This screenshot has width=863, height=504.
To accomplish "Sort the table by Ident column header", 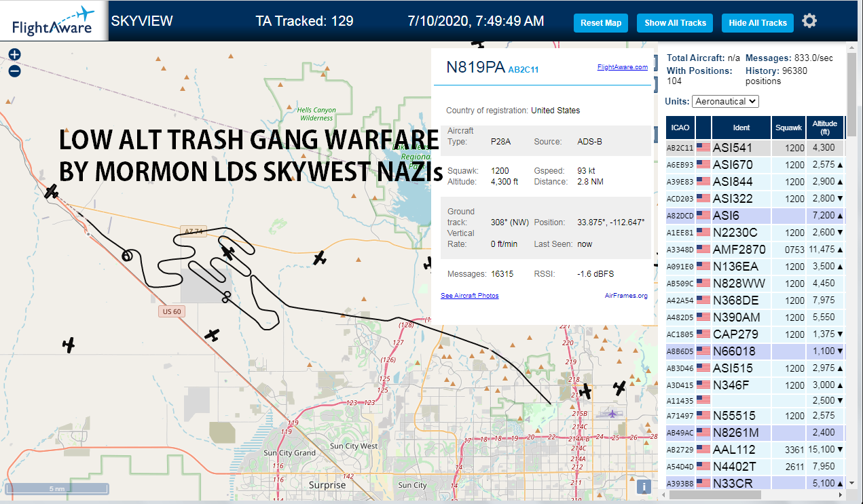I will [741, 128].
